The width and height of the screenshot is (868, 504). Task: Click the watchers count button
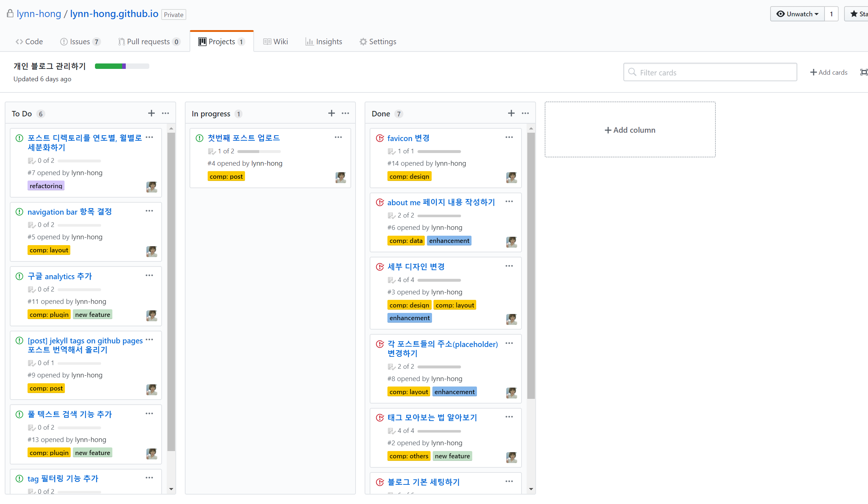click(831, 14)
